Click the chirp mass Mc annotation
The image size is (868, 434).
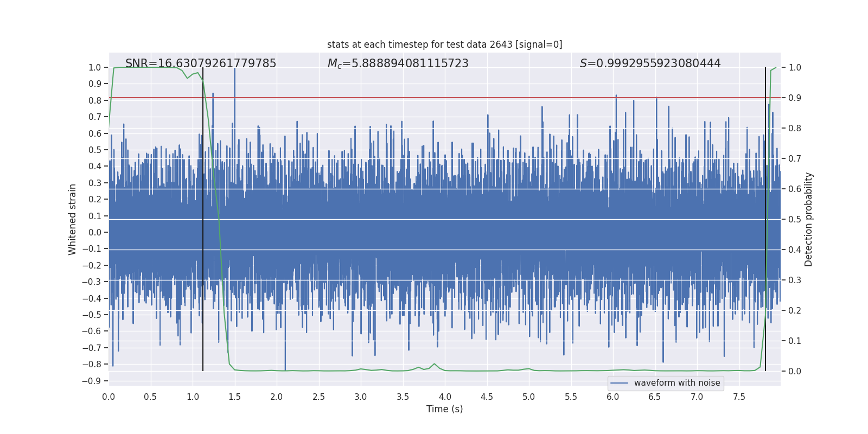click(398, 63)
